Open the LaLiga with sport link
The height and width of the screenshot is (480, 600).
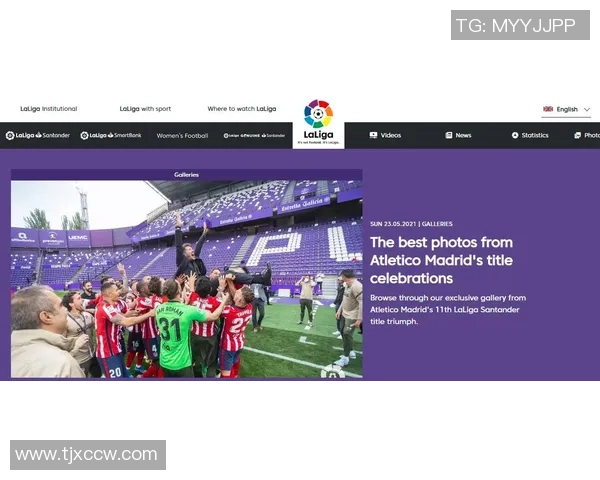pyautogui.click(x=145, y=109)
